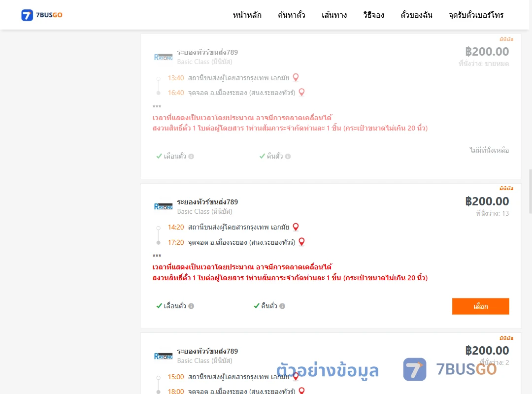Screen dimensions: 532x394
Task: Click map pin for 13:40 Ekkamai departure
Action: (x=296, y=78)
